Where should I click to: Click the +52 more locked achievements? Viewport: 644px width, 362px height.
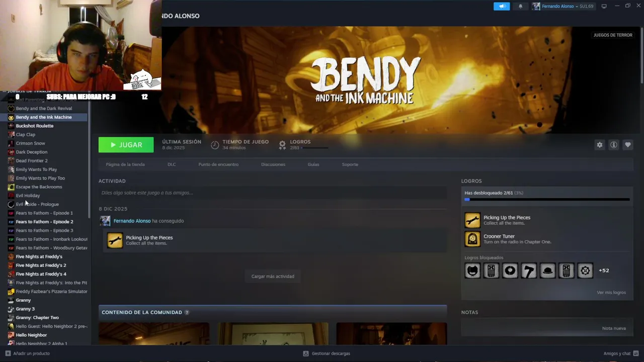tap(604, 270)
